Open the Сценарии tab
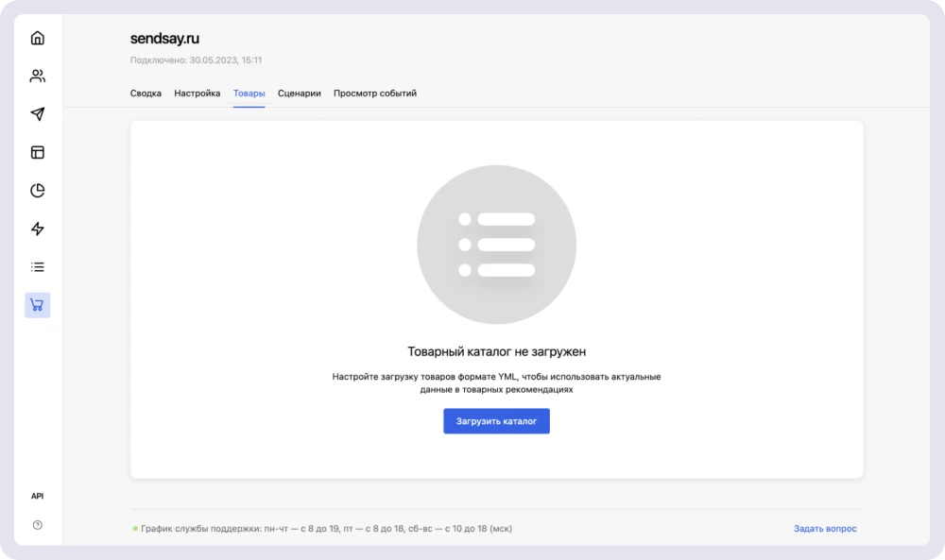The image size is (945, 560). click(300, 93)
